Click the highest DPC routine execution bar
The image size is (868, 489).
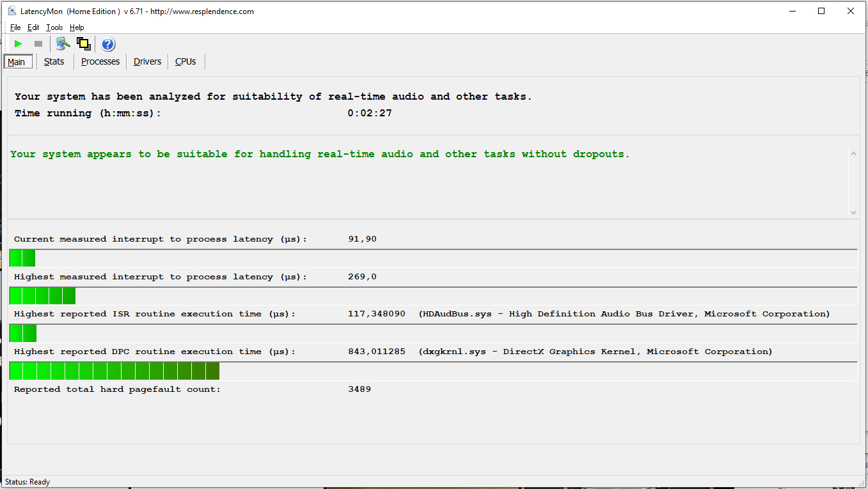pyautogui.click(x=114, y=371)
